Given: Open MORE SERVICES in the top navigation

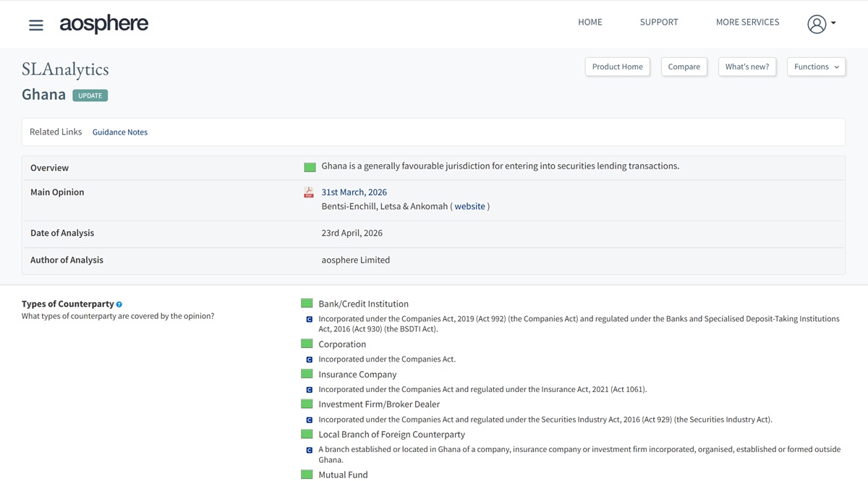Looking at the screenshot, I should pyautogui.click(x=748, y=22).
